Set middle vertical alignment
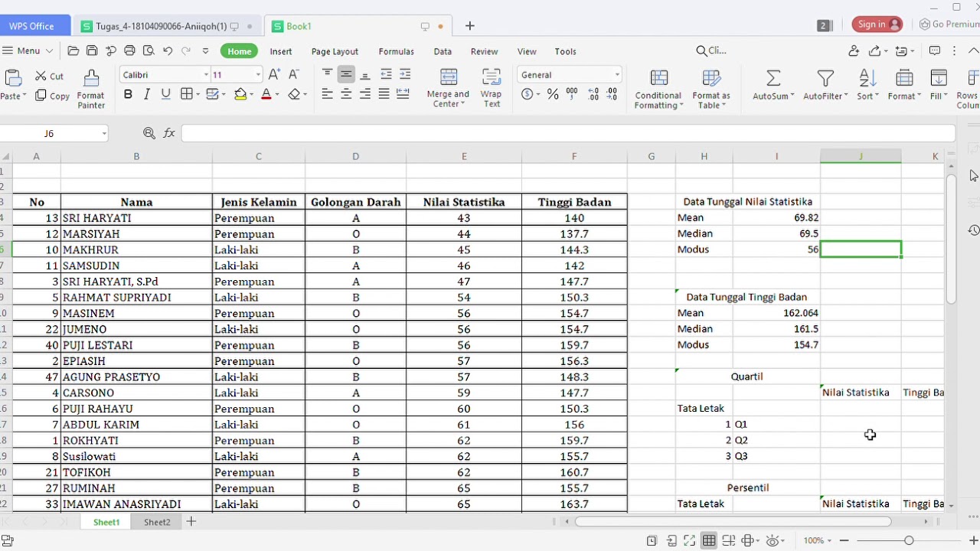 (x=346, y=74)
